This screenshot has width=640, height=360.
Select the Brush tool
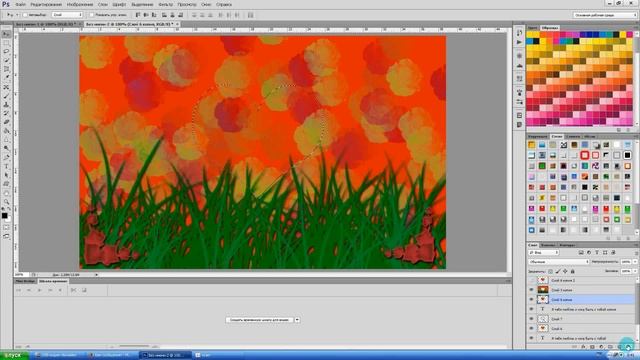(x=6, y=96)
